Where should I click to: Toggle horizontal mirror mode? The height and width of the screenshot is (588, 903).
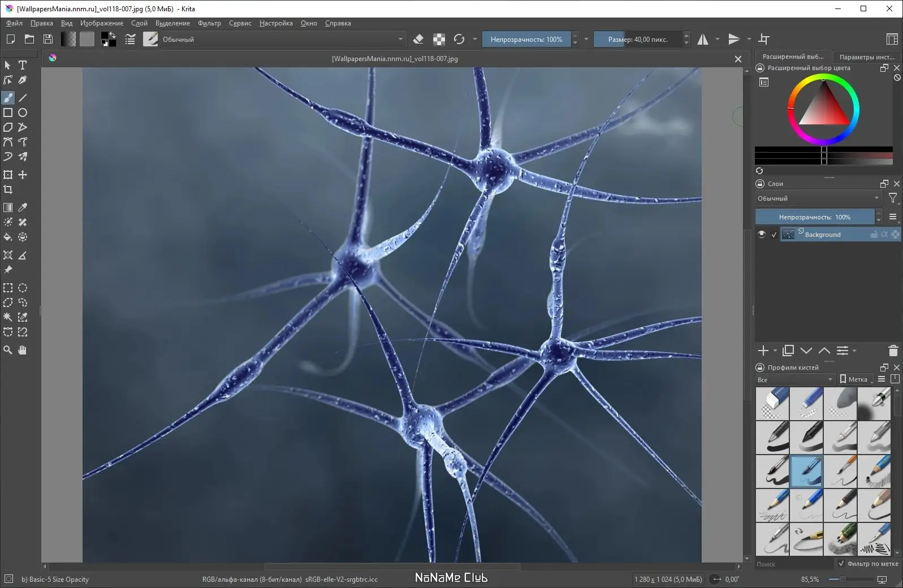coord(703,39)
